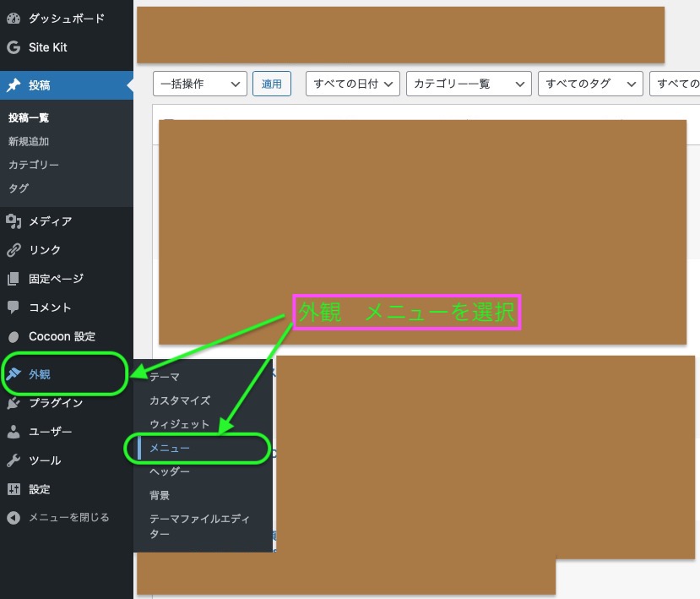Expand the すべてのタグ tag filter

coord(589,84)
